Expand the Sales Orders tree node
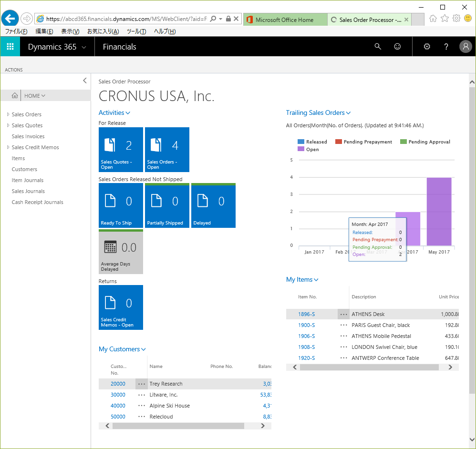 [x=8, y=114]
